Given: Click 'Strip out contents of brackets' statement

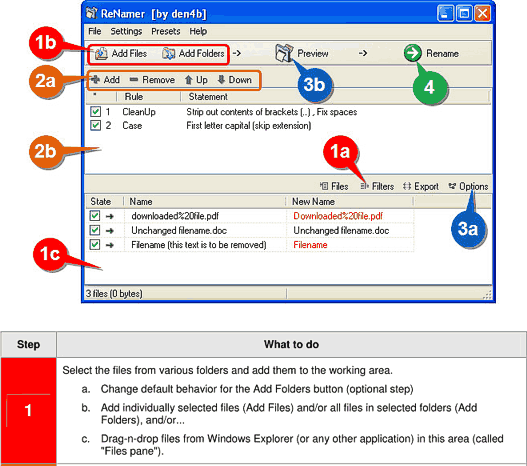Looking at the screenshot, I should 272,112.
